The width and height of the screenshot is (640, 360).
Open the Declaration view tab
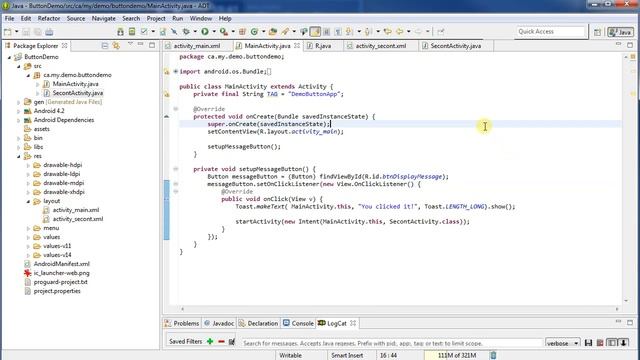click(258, 323)
